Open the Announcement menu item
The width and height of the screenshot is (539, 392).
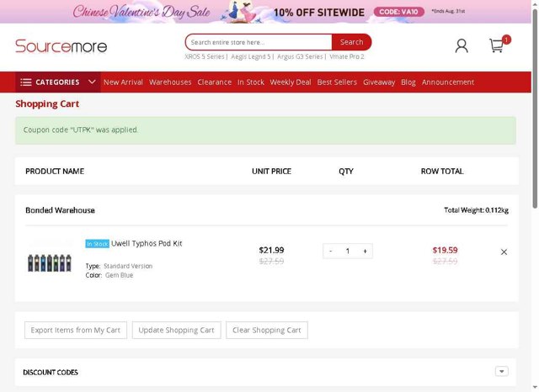point(448,82)
